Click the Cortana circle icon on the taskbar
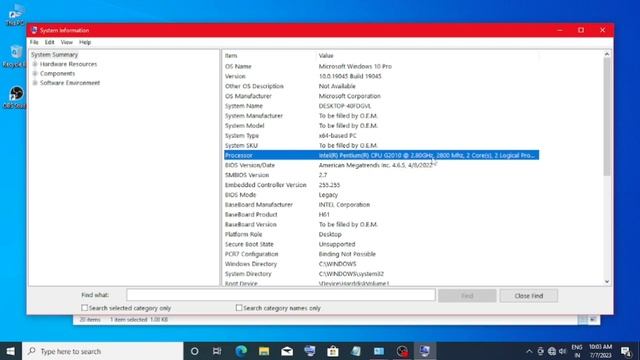 point(194,351)
